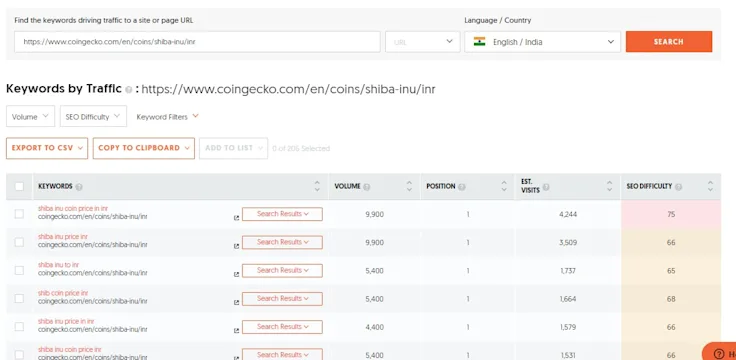Open the URL type dropdown
This screenshot has width=736, height=360.
point(422,42)
